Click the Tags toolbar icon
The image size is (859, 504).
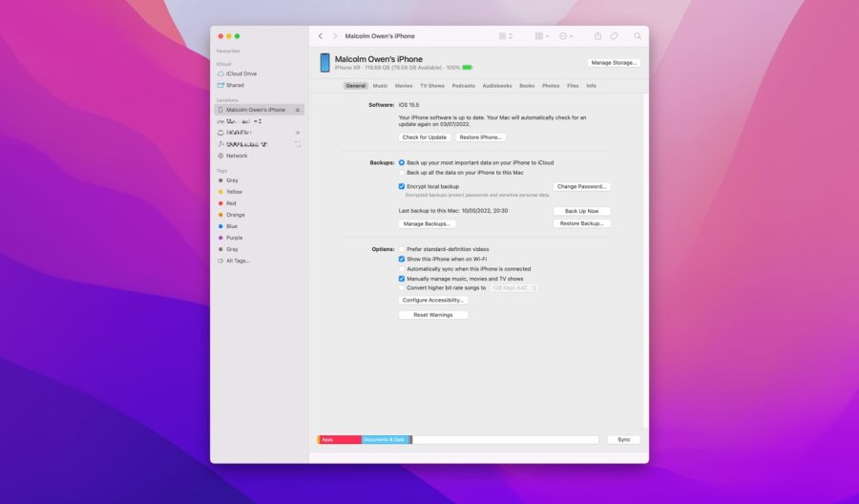pos(614,36)
